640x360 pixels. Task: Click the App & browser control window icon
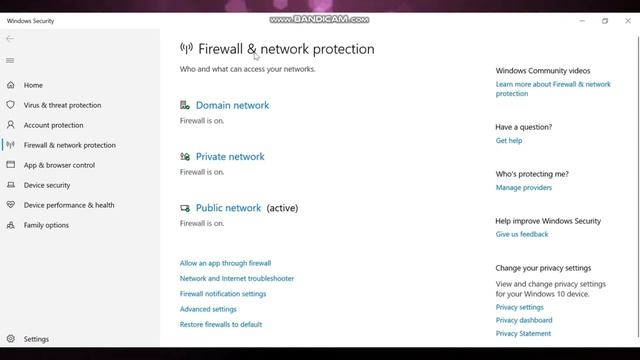tap(11, 165)
